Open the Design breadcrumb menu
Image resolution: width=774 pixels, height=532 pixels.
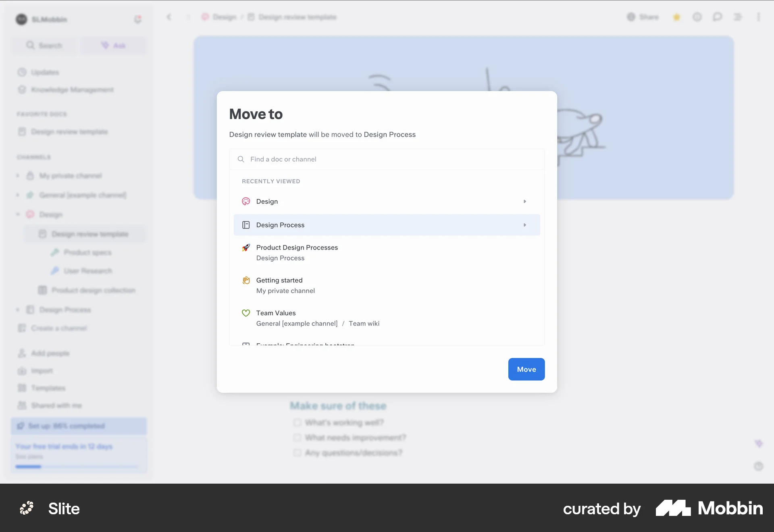pos(225,17)
